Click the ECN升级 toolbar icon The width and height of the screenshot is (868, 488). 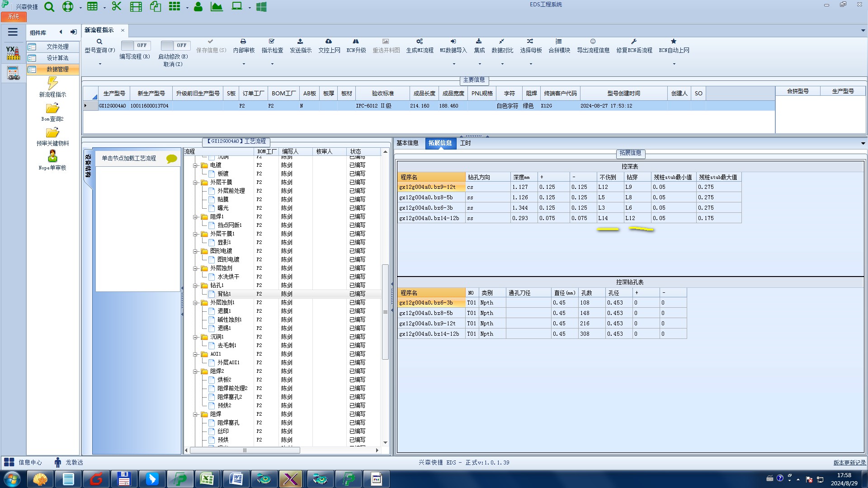click(x=356, y=42)
